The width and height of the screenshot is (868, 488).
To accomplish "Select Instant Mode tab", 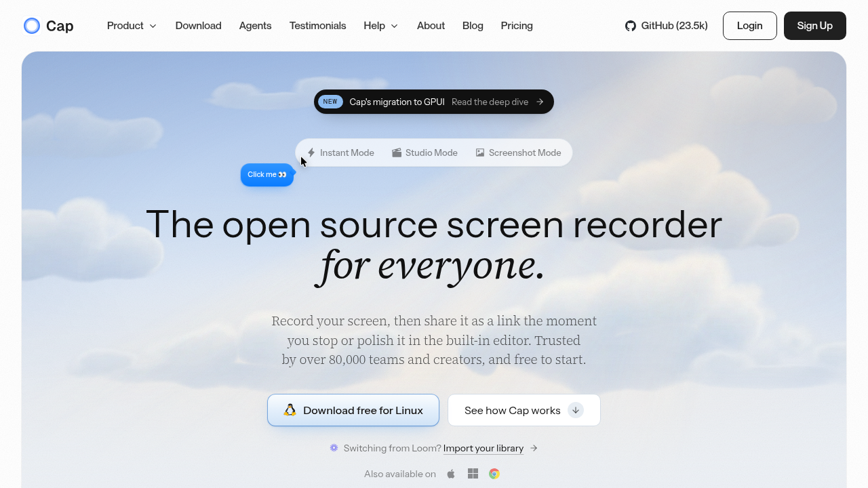I will click(x=340, y=152).
